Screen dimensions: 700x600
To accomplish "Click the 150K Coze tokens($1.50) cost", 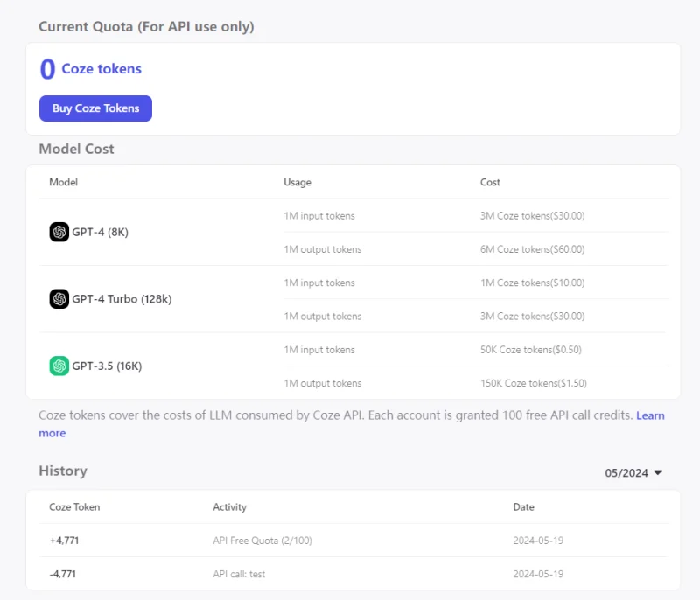I will [534, 383].
